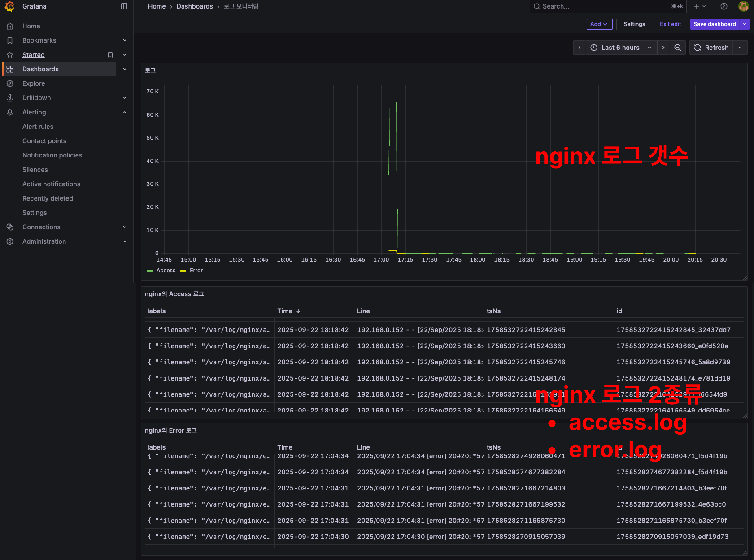Click the Save dashboard button

714,24
